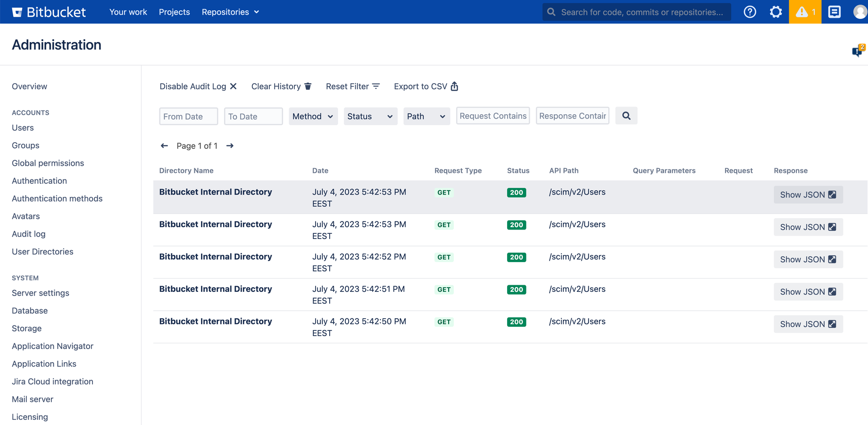
Task: Click Reset Filter
Action: click(x=353, y=86)
